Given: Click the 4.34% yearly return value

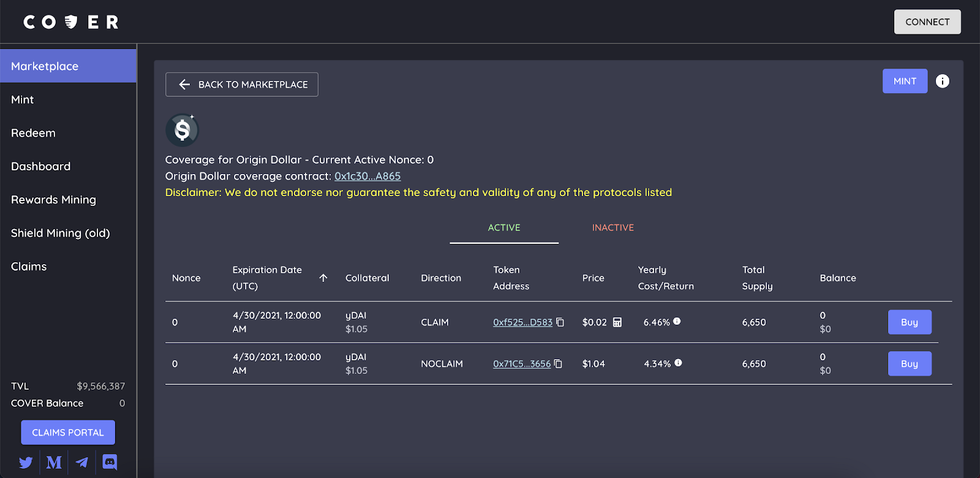Looking at the screenshot, I should coord(657,364).
